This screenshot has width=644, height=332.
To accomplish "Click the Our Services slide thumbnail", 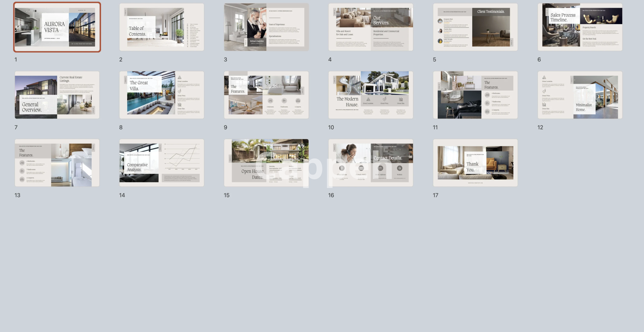I will pyautogui.click(x=371, y=27).
